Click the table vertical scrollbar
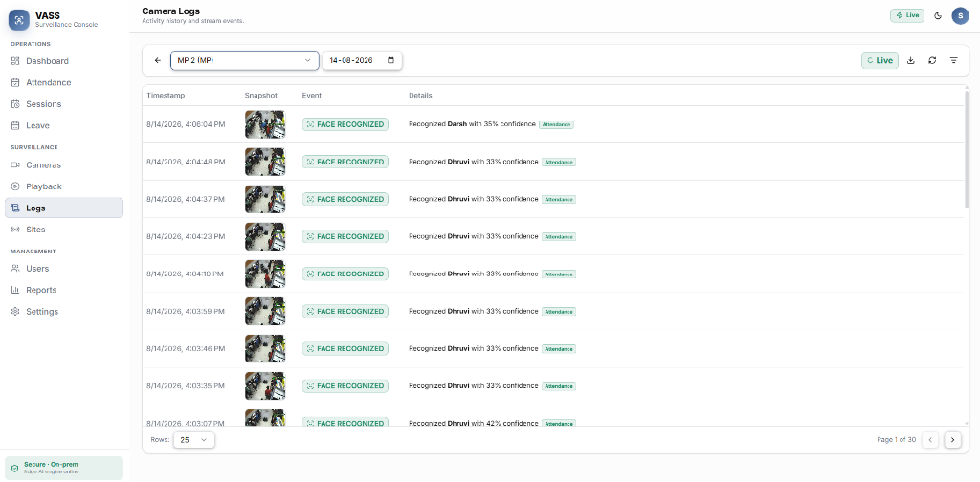The width and height of the screenshot is (980, 482). (967, 150)
